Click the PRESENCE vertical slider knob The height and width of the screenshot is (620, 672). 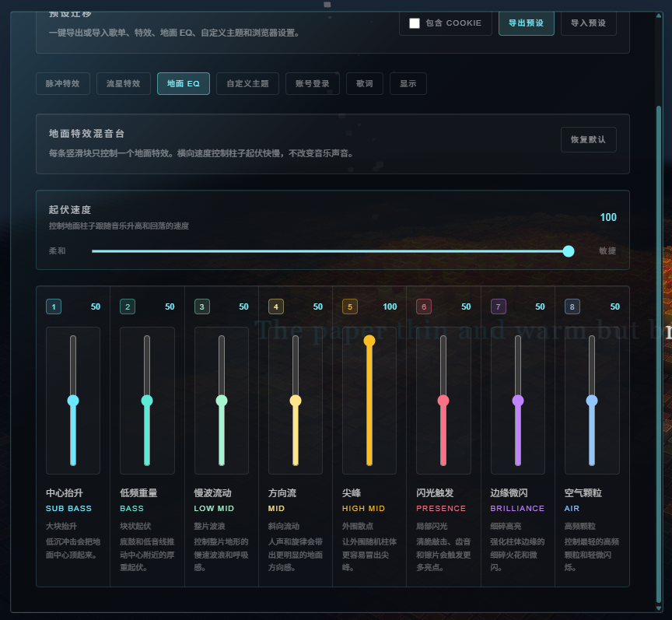[x=443, y=401]
